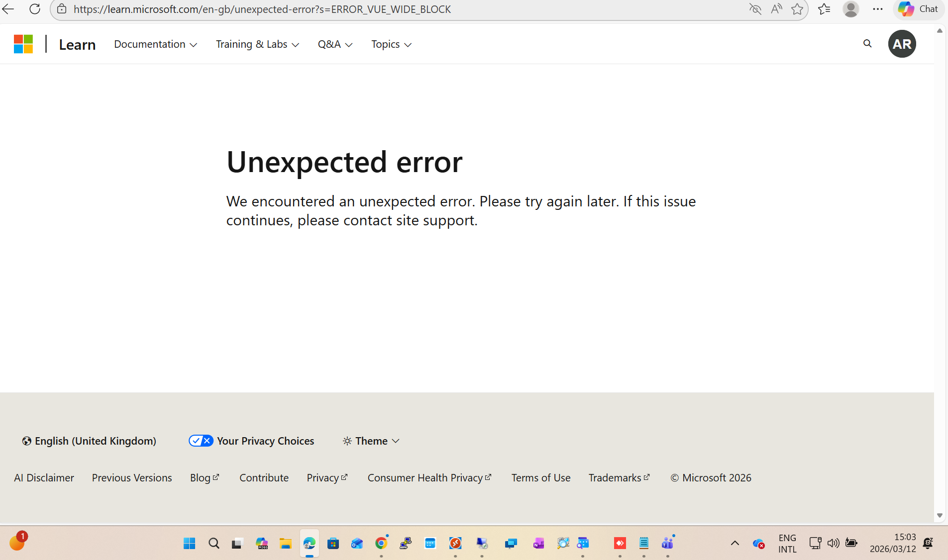Open the browser profile avatar

click(851, 9)
